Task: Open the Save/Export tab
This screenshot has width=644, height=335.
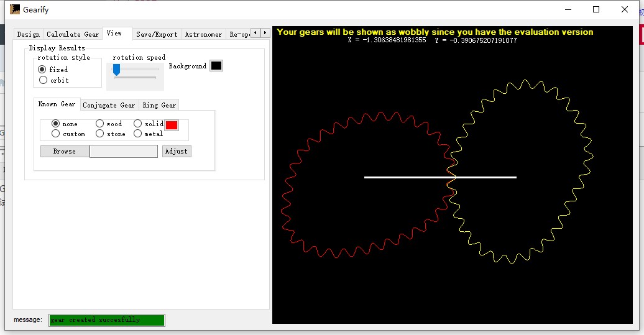Action: pyautogui.click(x=157, y=34)
